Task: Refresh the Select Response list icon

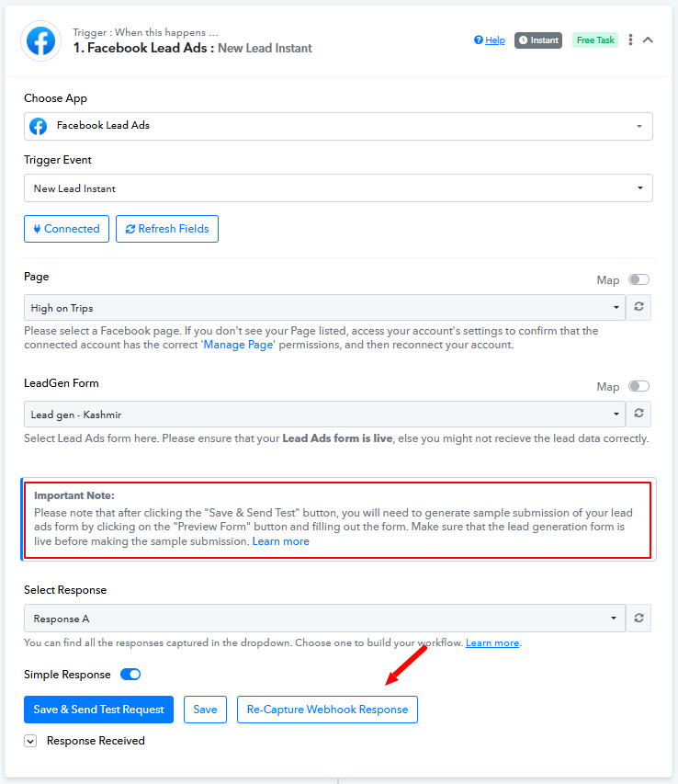Action: [x=638, y=618]
